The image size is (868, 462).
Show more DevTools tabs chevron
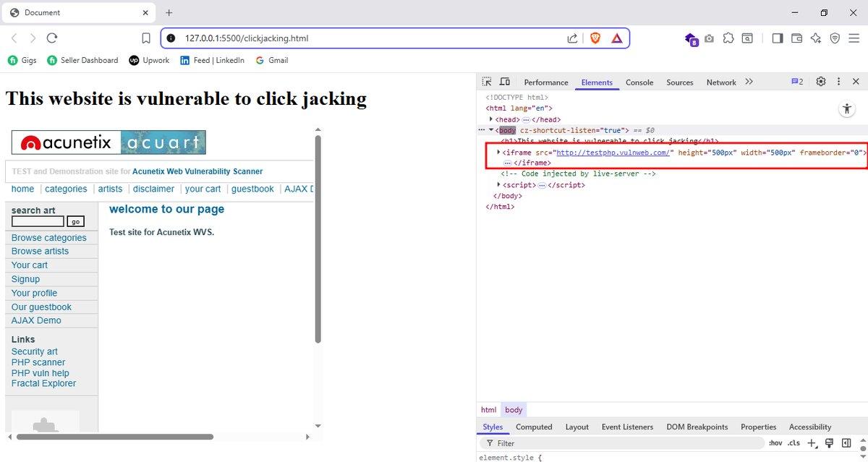pyautogui.click(x=749, y=82)
